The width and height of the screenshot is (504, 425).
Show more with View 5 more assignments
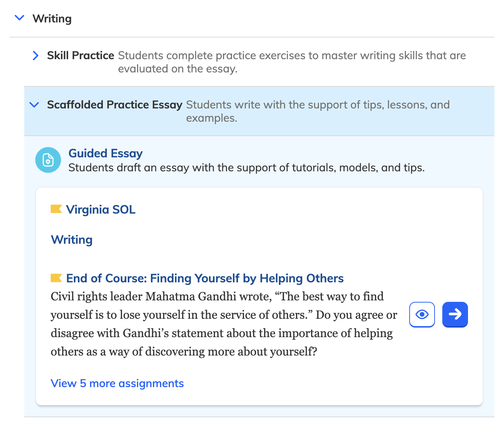pos(117,383)
